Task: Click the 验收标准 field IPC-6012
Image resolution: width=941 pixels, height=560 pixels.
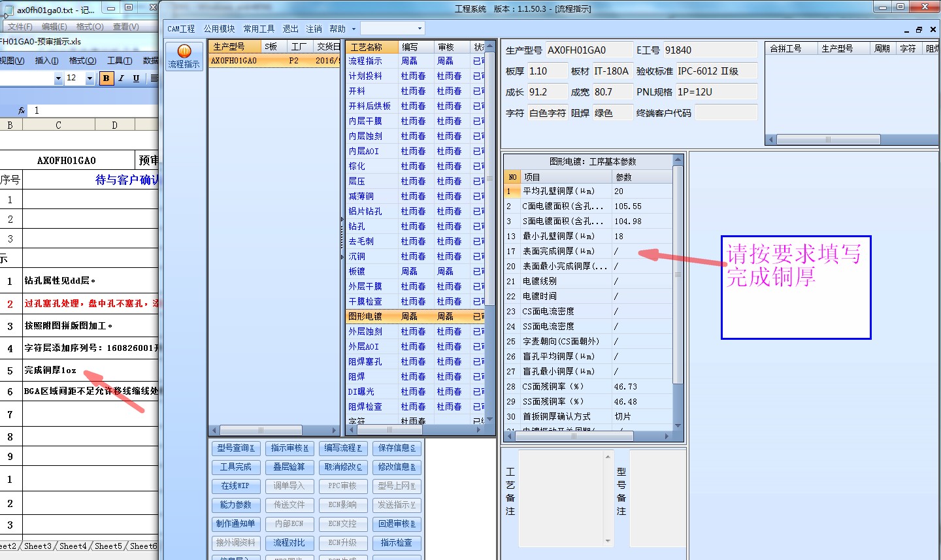Action: [716, 71]
